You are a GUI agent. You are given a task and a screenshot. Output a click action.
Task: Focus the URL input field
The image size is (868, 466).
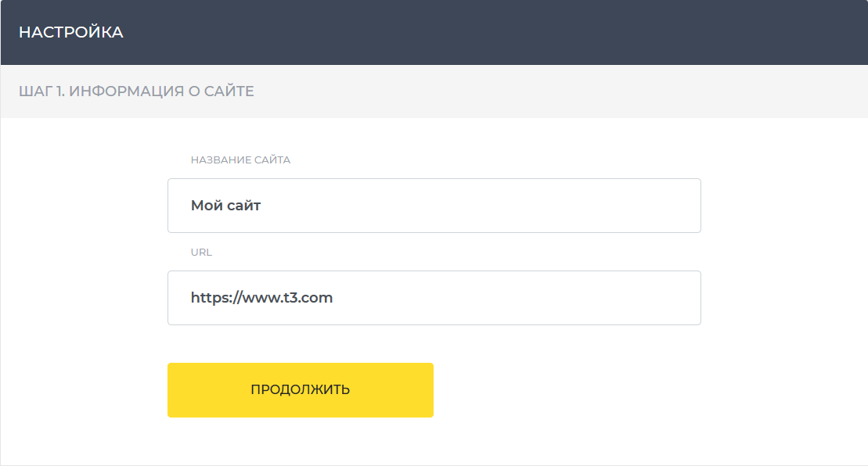click(434, 298)
